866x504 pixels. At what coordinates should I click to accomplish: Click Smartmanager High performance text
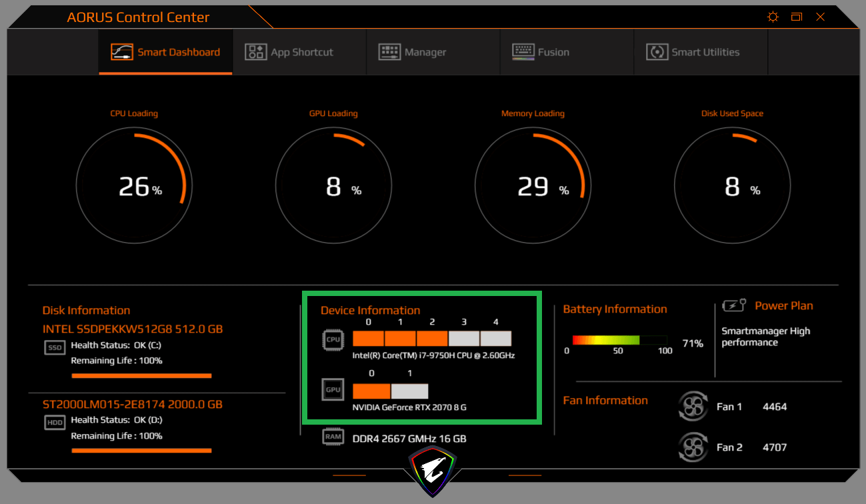click(766, 337)
